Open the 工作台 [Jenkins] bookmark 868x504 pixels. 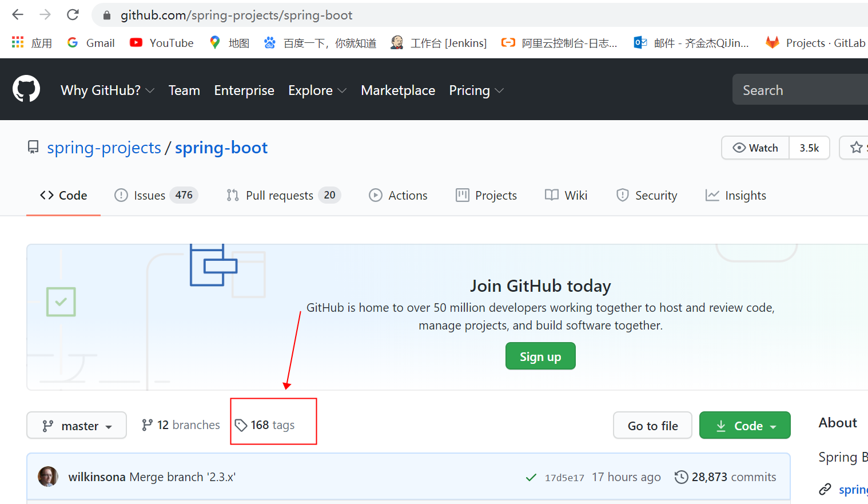pos(439,43)
